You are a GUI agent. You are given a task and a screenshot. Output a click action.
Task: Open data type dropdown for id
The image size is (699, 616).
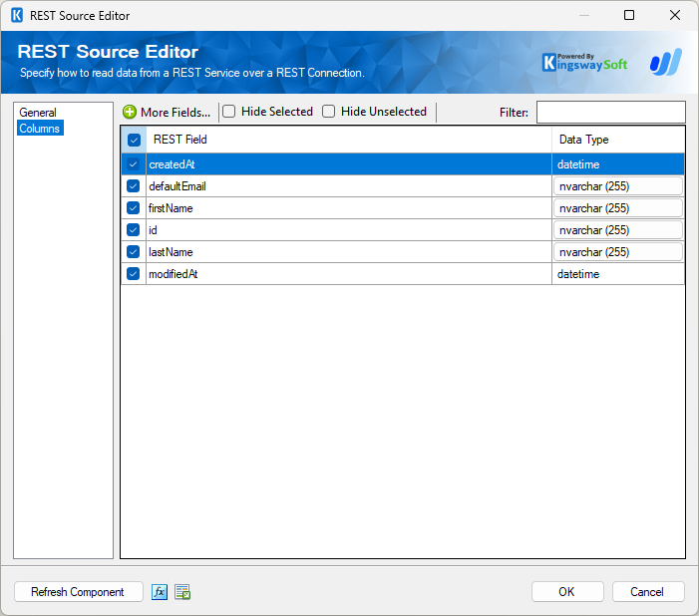coord(618,230)
